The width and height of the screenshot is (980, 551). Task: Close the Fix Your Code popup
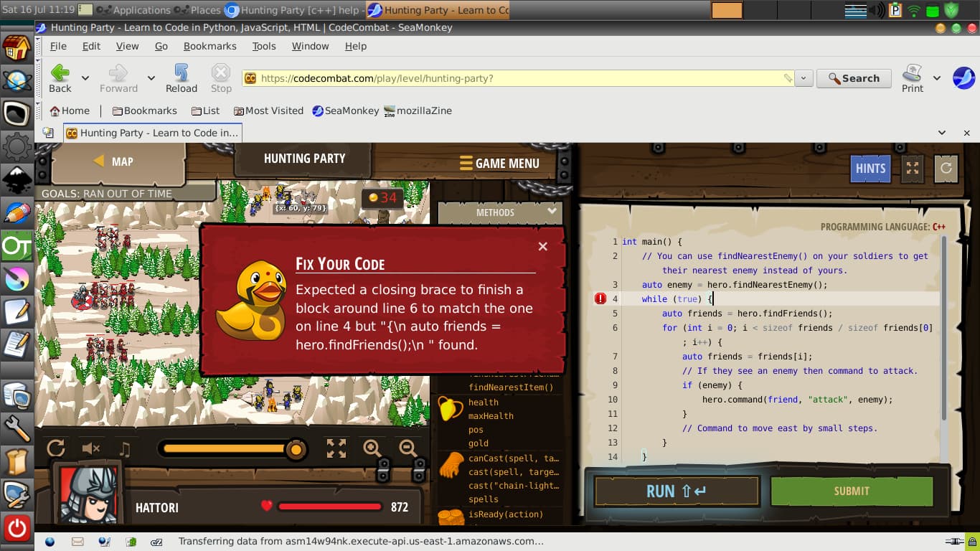pyautogui.click(x=543, y=246)
